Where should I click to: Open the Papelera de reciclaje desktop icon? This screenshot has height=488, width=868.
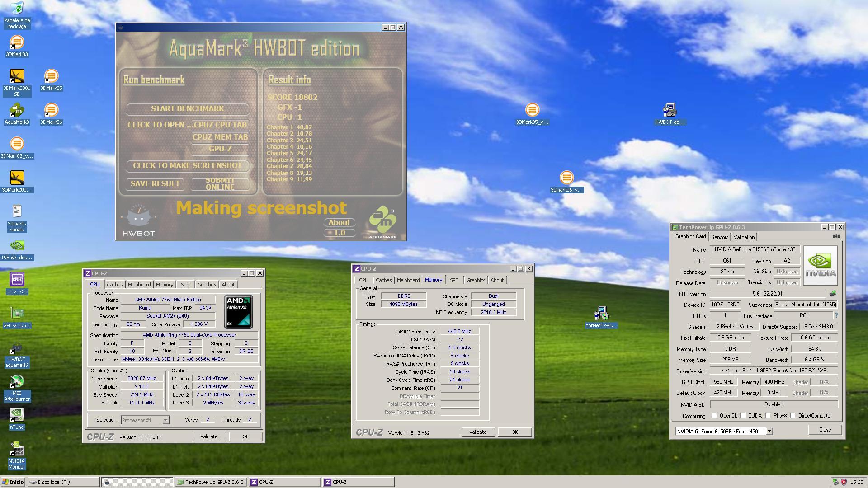[x=17, y=15]
